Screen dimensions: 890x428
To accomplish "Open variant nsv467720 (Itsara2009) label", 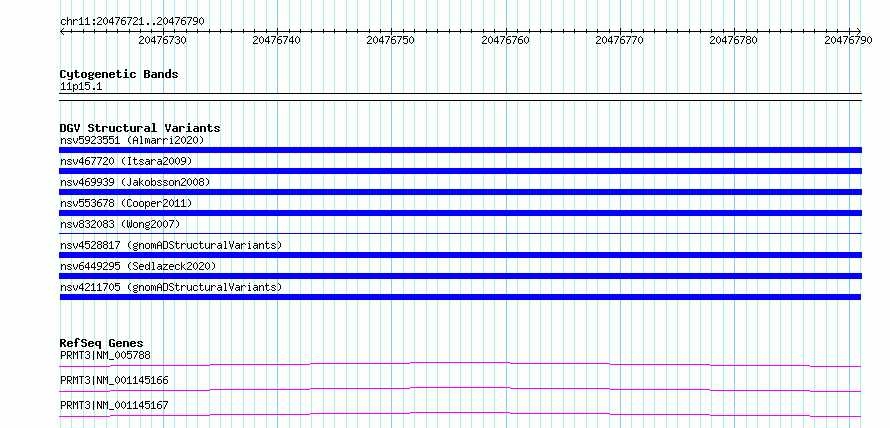I will 126,161.
